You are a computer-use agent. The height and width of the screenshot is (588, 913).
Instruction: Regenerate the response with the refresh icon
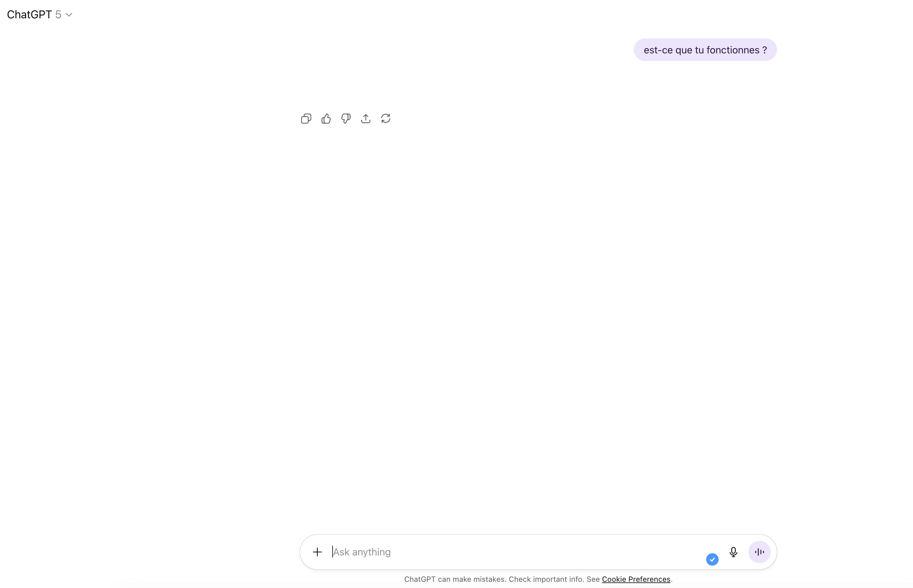point(385,119)
